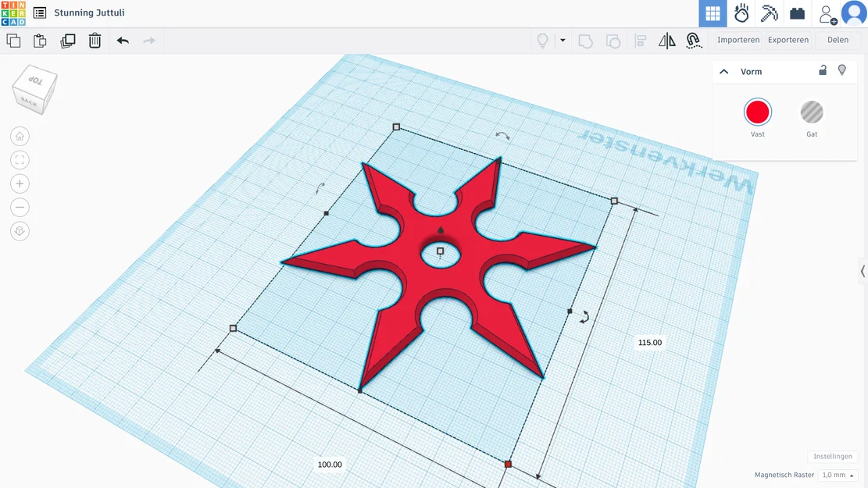Collapse the Vorm panel with its chevron
The height and width of the screenshot is (488, 868).
(723, 71)
